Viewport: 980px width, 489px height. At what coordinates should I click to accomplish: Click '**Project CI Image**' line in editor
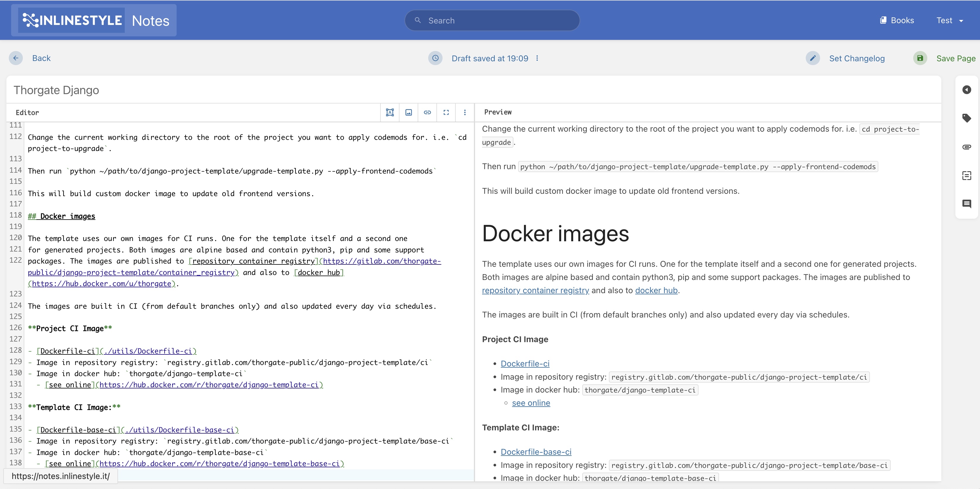(x=70, y=328)
